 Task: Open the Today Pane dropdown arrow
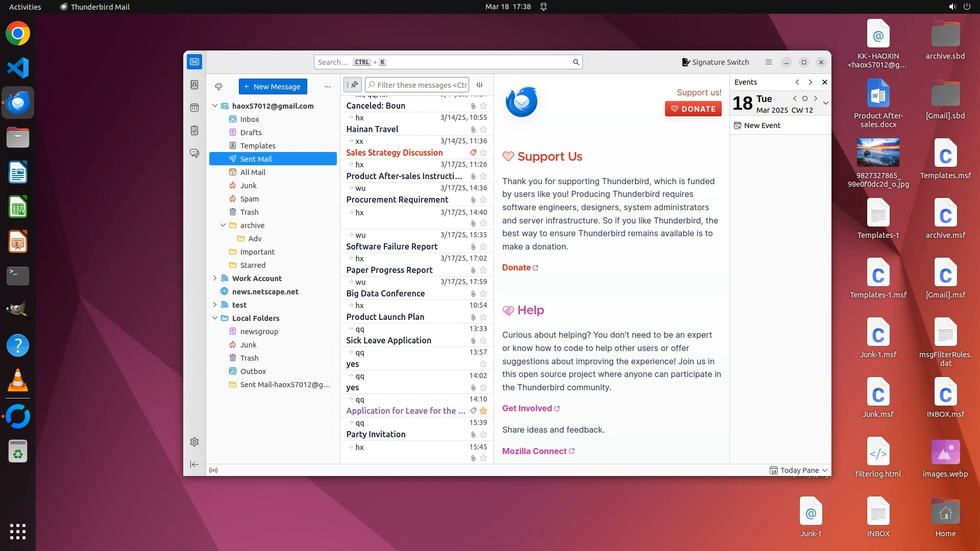825,470
